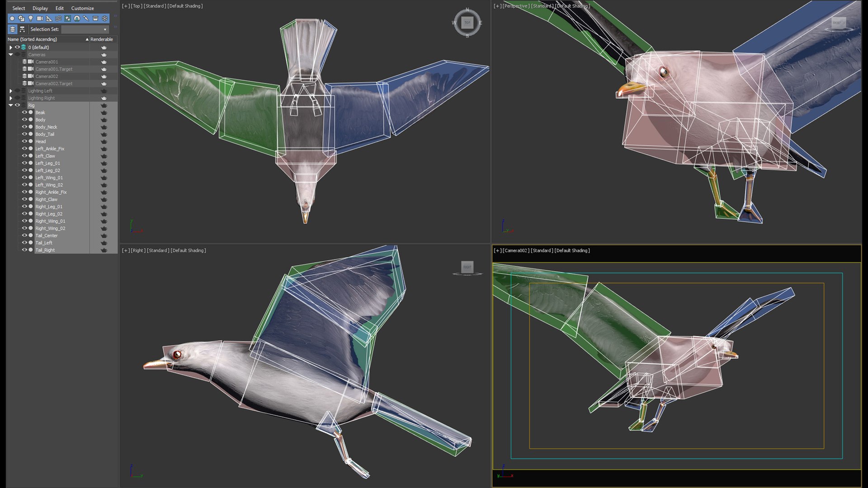Click the ViewCube in the Perspective viewport
This screenshot has width=868, height=488.
(x=839, y=23)
